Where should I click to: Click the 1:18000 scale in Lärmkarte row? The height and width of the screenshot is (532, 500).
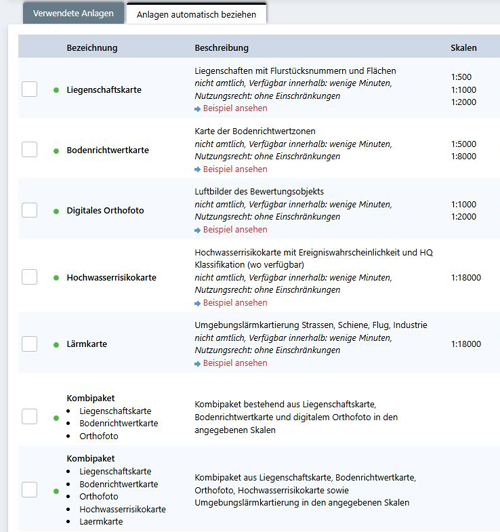click(466, 344)
